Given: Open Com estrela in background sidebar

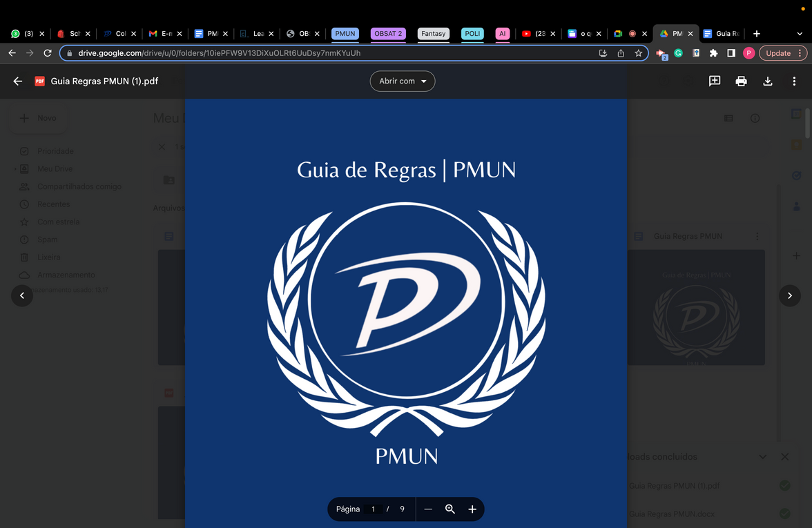Looking at the screenshot, I should tap(59, 222).
